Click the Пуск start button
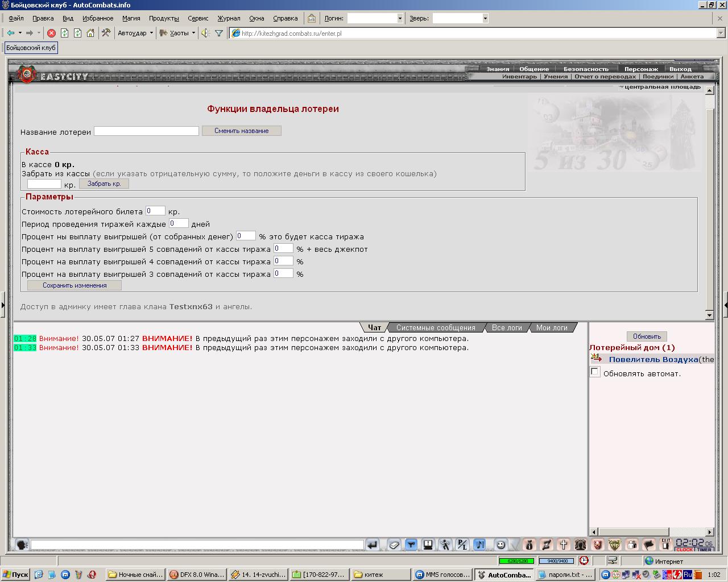This screenshot has width=728, height=582. (15, 575)
